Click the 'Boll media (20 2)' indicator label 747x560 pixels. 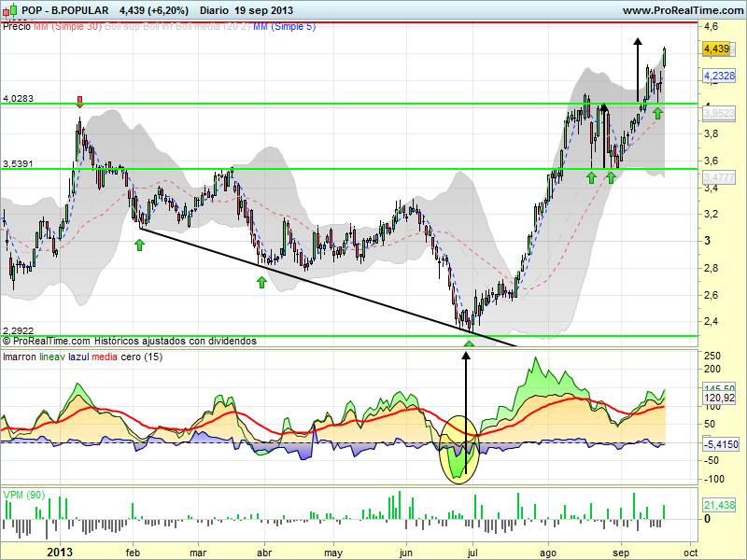(213, 27)
